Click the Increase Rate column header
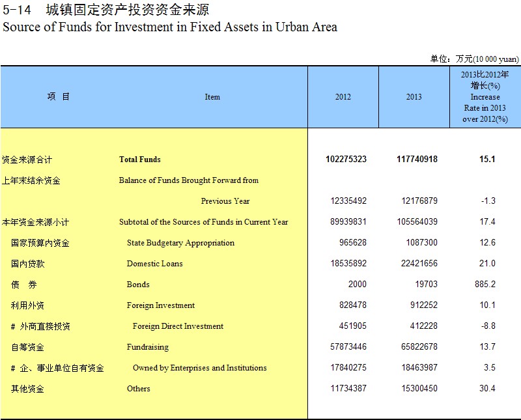 coord(485,97)
